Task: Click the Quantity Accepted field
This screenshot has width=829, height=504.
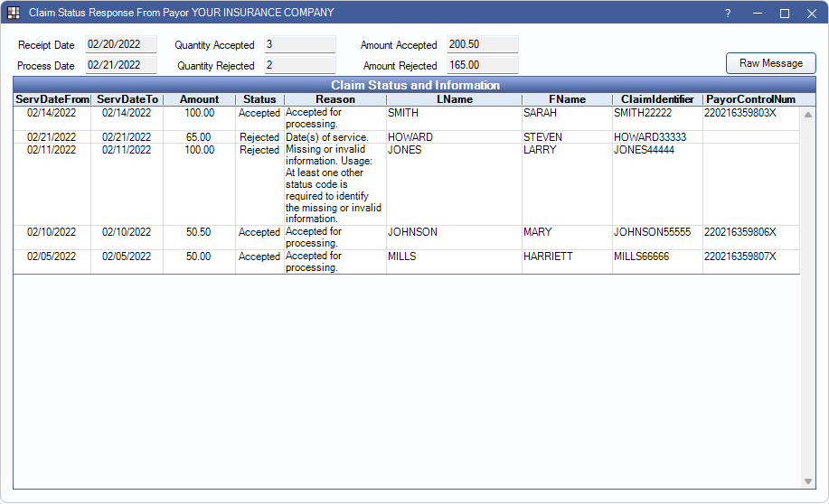Action: click(x=299, y=44)
